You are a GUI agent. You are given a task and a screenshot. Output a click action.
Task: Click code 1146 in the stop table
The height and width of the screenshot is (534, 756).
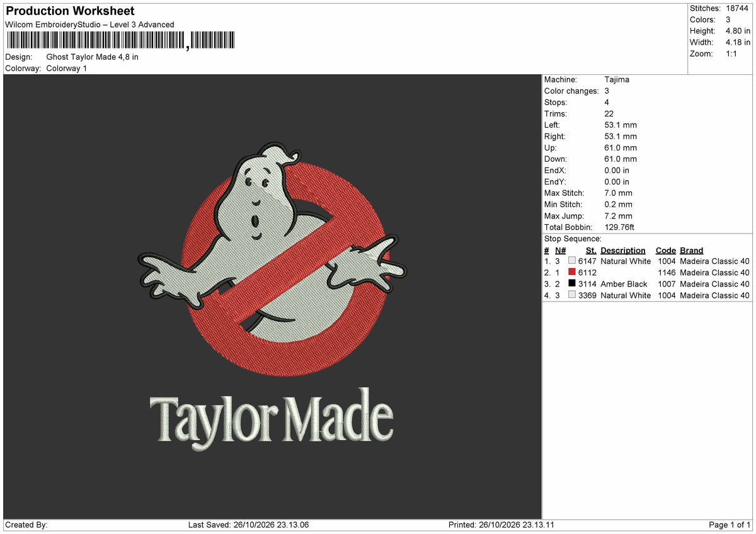click(667, 272)
